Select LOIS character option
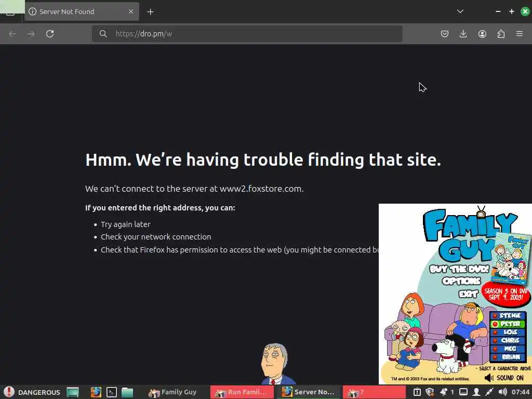Image resolution: width=532 pixels, height=399 pixels. (x=508, y=332)
